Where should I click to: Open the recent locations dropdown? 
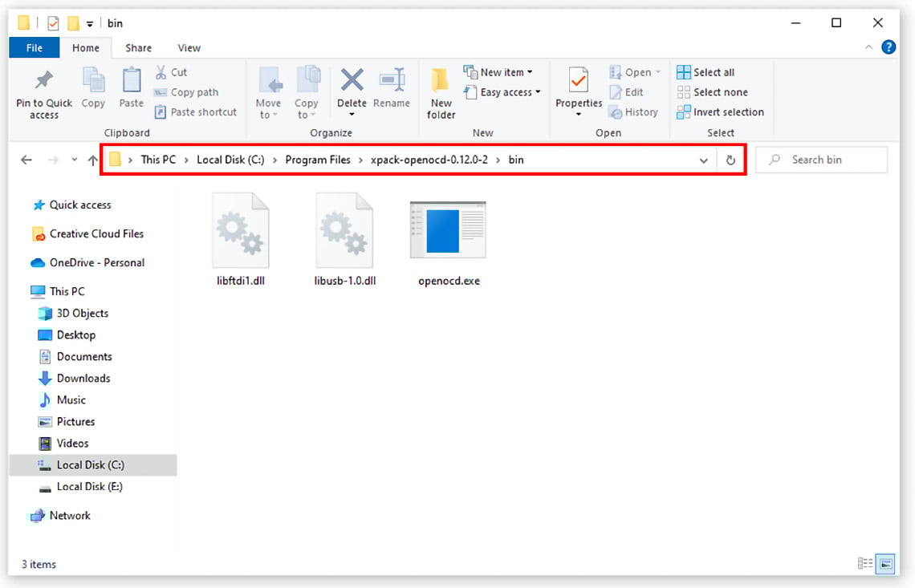point(74,160)
